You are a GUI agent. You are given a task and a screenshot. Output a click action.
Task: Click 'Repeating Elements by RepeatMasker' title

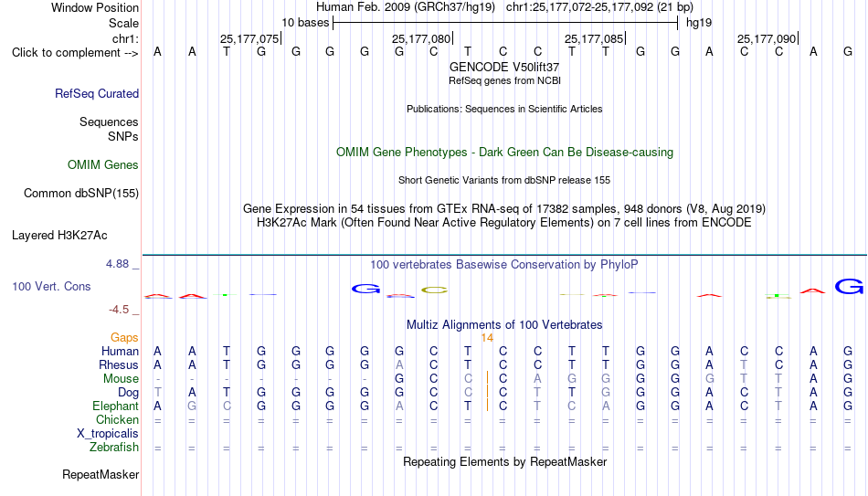click(504, 461)
